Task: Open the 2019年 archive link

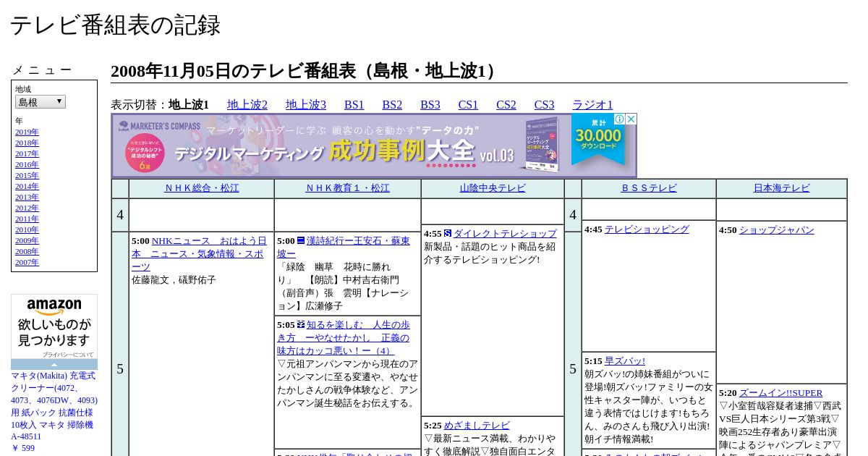Action: tap(27, 132)
